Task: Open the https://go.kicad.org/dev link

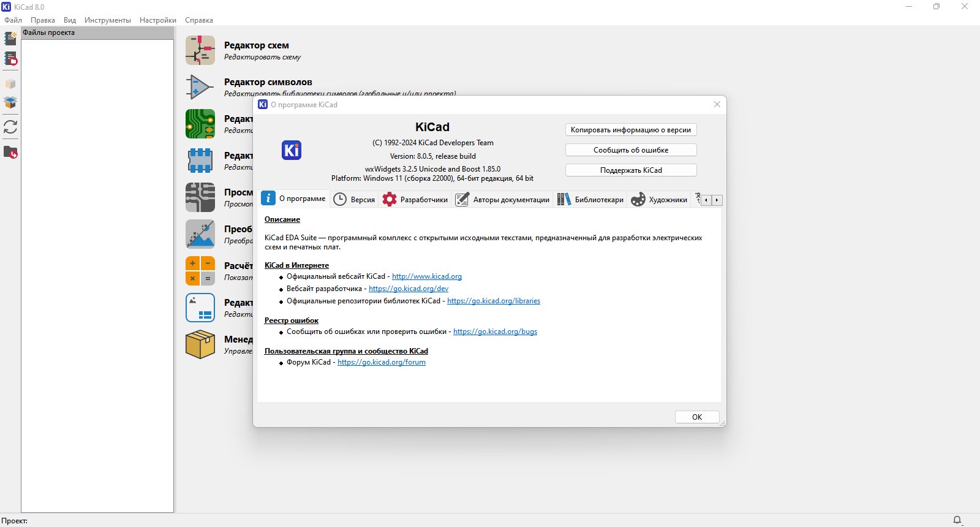Action: (x=409, y=289)
